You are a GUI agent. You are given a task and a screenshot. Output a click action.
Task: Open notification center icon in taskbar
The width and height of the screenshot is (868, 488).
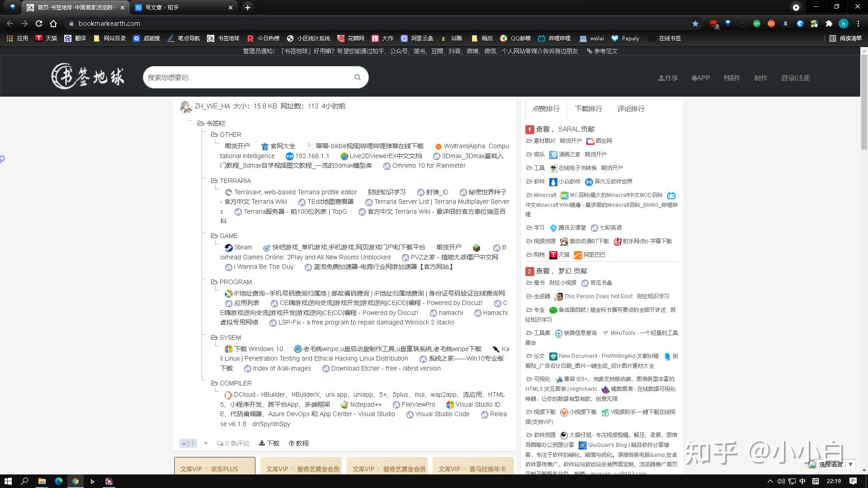[853, 481]
